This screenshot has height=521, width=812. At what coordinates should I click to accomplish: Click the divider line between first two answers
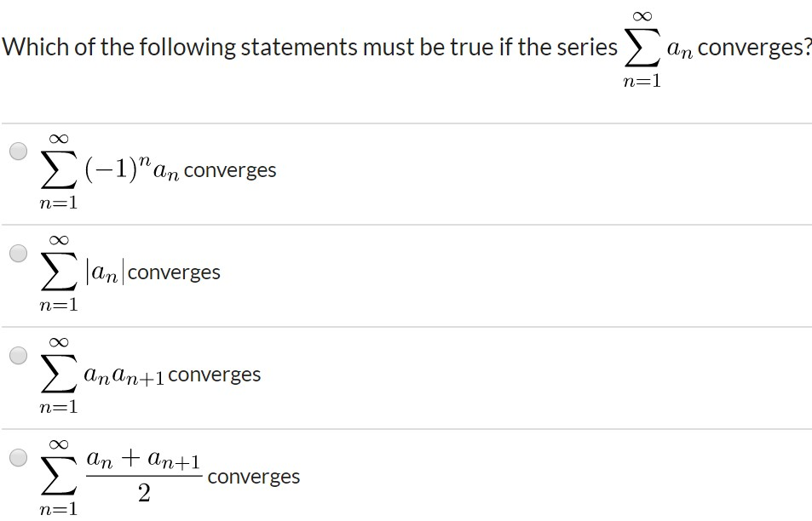pos(406,223)
